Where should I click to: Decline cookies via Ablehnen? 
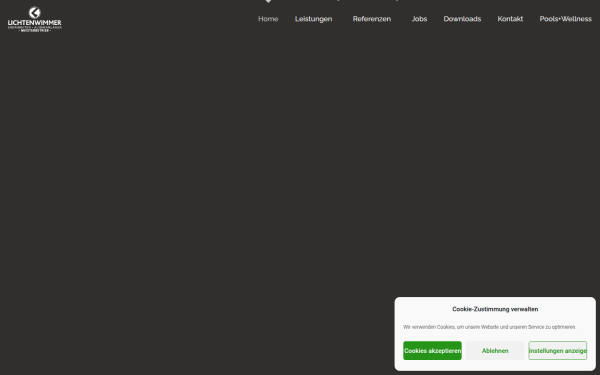pos(495,351)
